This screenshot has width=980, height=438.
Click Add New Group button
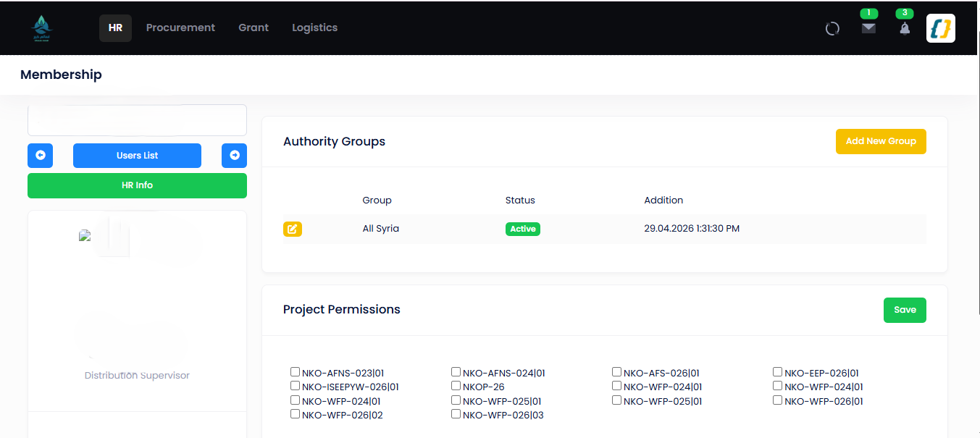[x=881, y=141]
